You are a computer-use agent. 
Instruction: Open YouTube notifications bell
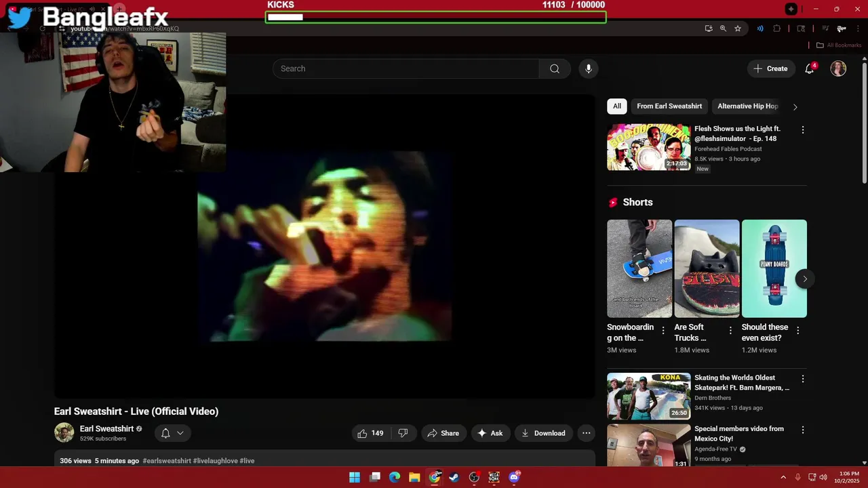[810, 68]
